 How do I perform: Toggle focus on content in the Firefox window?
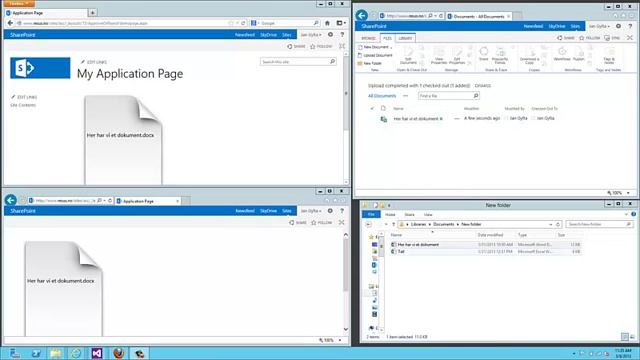pyautogui.click(x=342, y=47)
